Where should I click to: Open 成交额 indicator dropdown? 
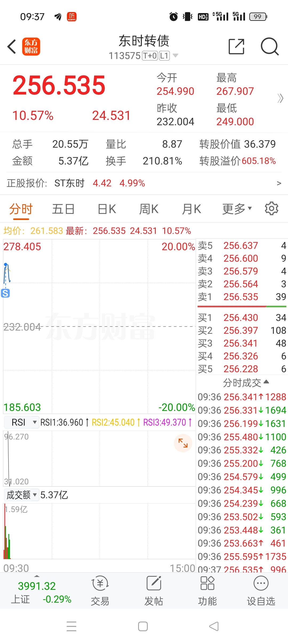click(x=22, y=495)
